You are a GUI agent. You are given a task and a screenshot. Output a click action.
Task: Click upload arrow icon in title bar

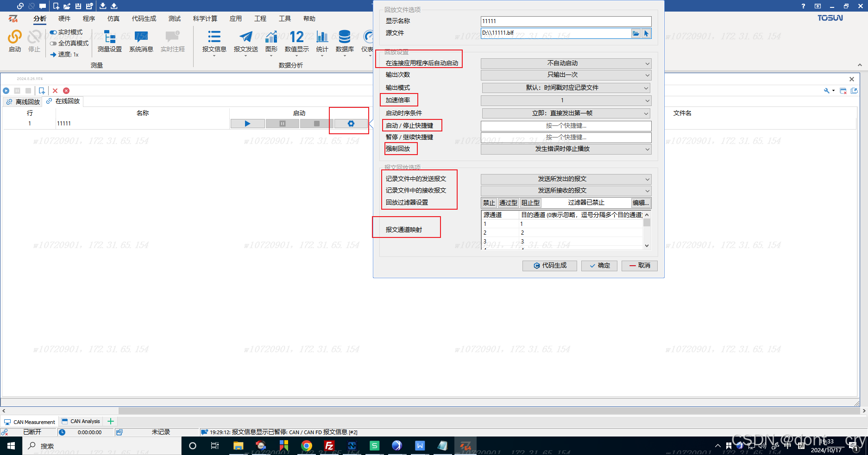(114, 6)
